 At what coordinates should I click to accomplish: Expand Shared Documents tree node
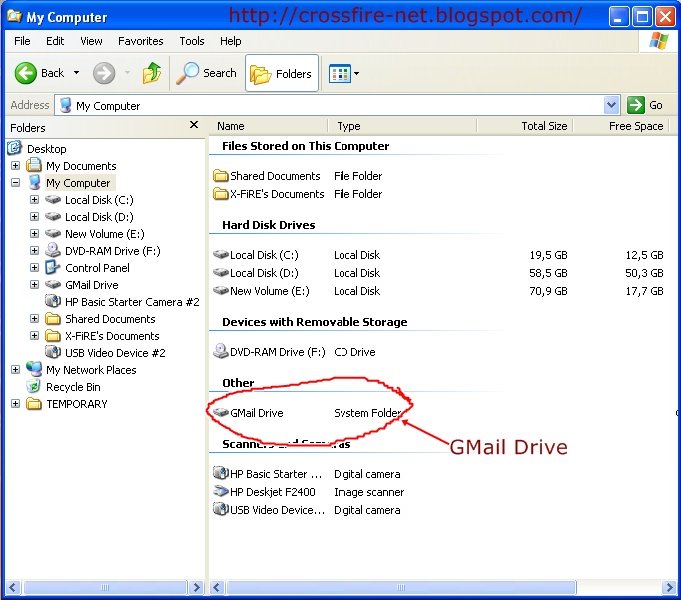(34, 318)
